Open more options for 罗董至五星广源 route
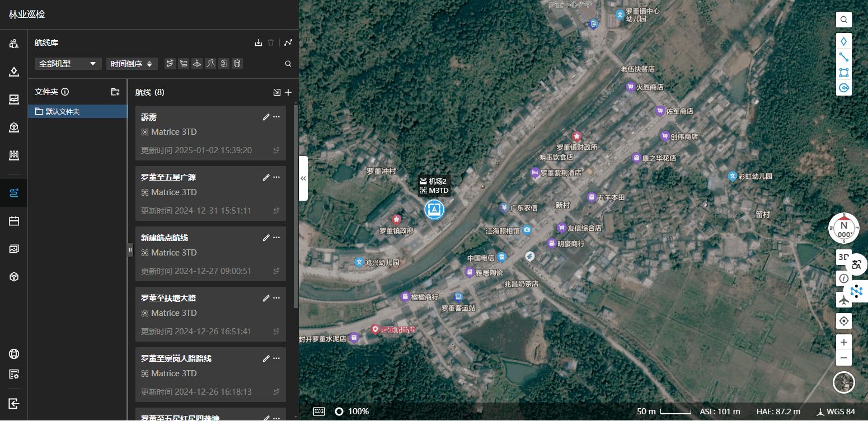 click(x=276, y=177)
